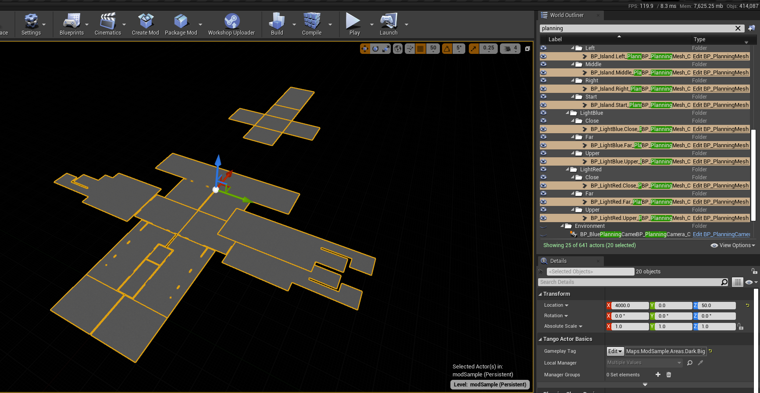Select the rotate gizmo mode in viewport
The image size is (760, 393).
tap(375, 48)
